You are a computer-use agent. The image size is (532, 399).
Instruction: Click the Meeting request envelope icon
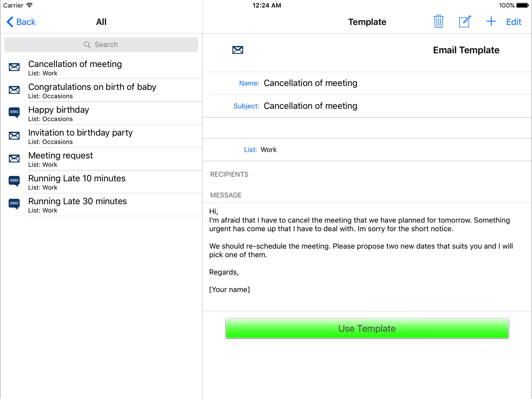tap(14, 159)
